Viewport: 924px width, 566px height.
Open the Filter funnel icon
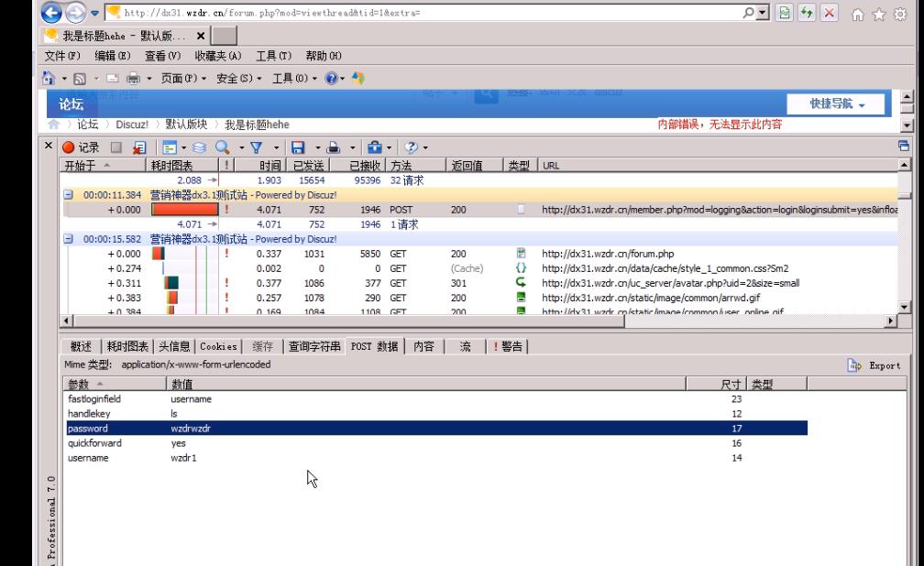tap(257, 147)
